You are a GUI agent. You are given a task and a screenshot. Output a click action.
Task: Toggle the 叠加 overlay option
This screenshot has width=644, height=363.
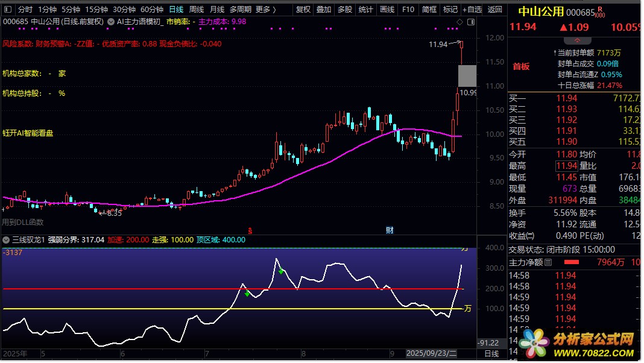point(324,10)
